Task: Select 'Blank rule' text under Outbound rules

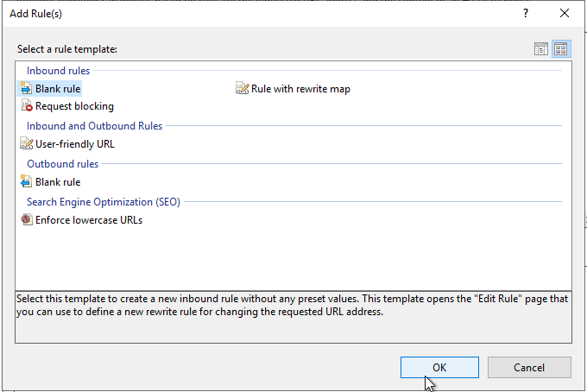Action: [x=58, y=182]
